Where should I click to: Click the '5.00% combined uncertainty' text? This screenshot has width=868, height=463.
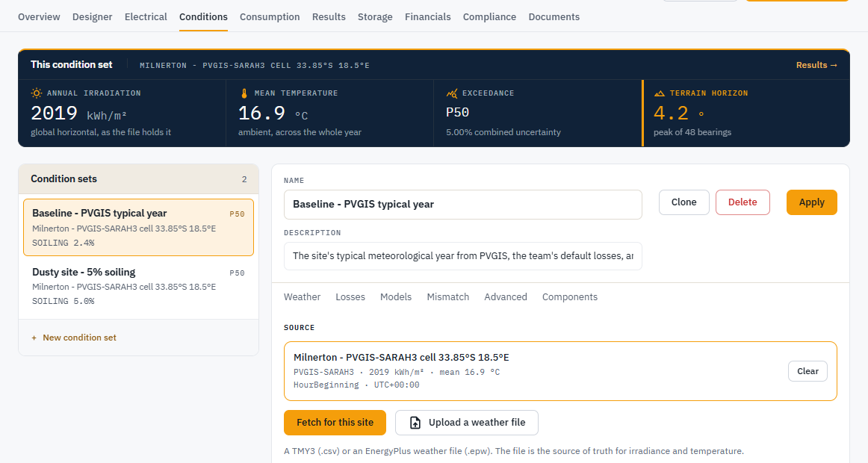click(503, 132)
